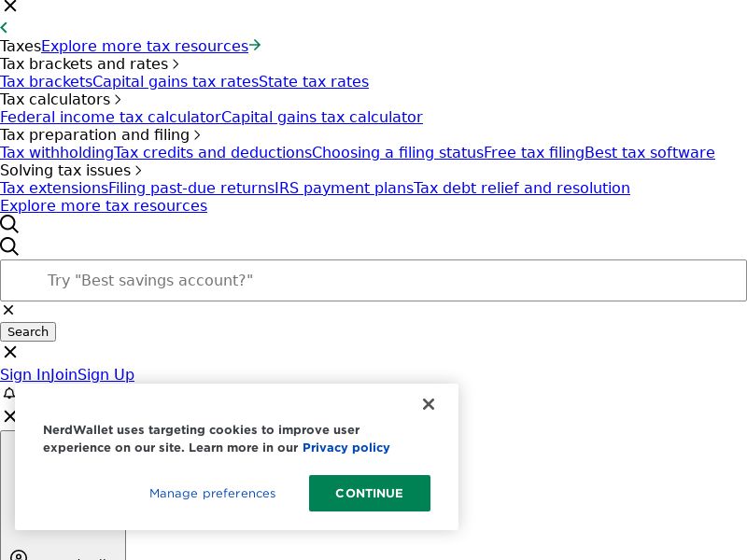
Task: Click the lower magnifying glass search icon
Action: point(9,246)
